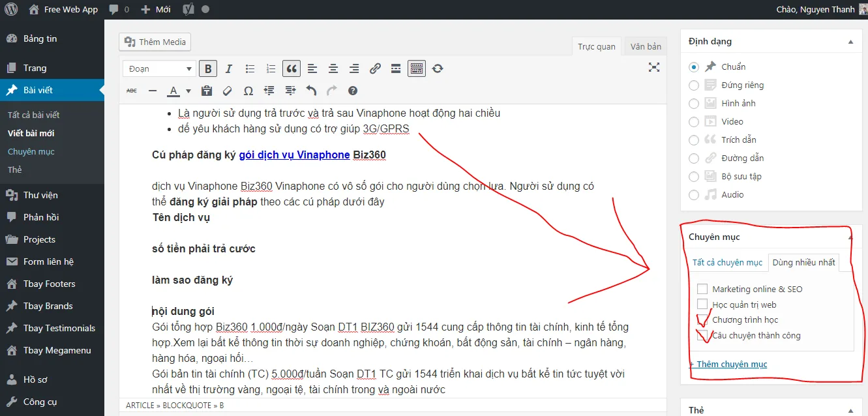Image resolution: width=868 pixels, height=416 pixels.
Task: Increase the paragraph indent
Action: pyautogui.click(x=290, y=91)
